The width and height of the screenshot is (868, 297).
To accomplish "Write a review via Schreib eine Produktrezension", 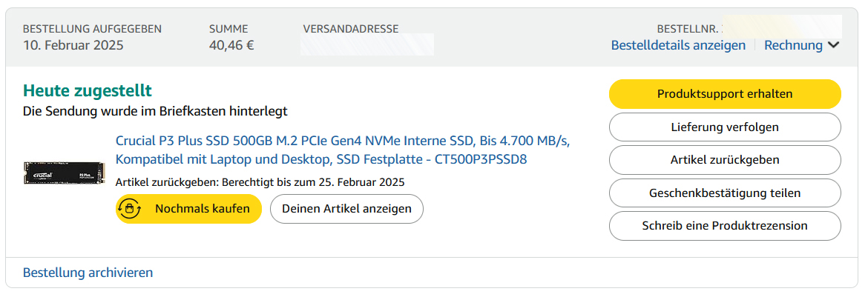I will tap(725, 226).
